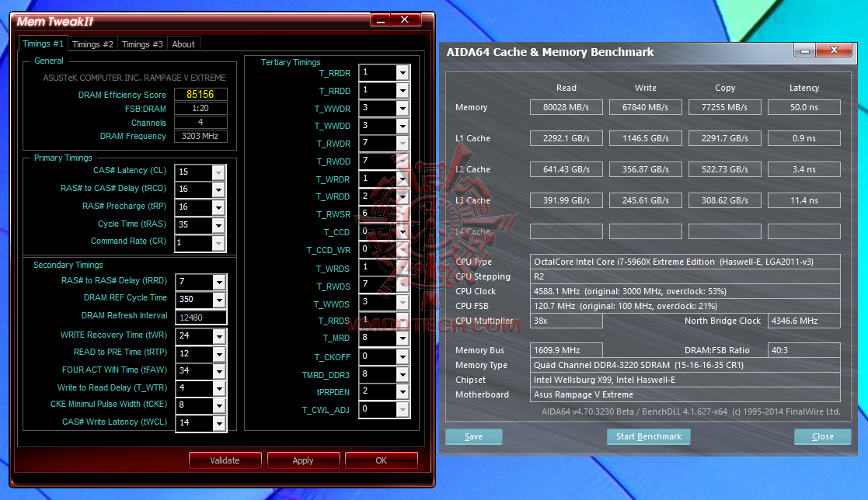
Task: Open the FOUR ACT WIN Time (tFAW) dropdown
Action: 219,371
